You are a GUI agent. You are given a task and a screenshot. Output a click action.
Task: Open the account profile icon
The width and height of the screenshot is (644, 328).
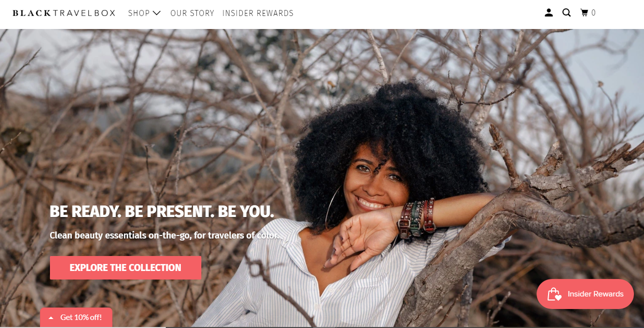pos(549,13)
